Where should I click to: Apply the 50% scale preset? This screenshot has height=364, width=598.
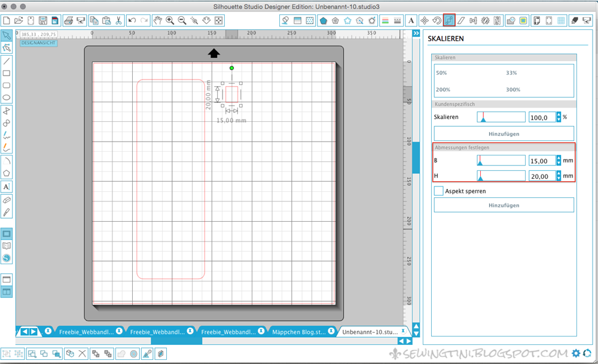click(x=441, y=73)
